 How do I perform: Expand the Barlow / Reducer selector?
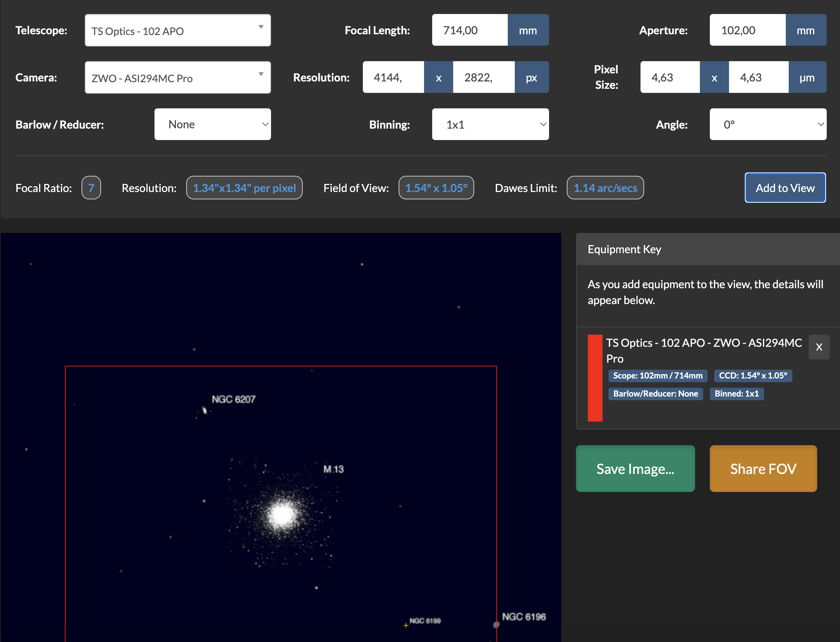point(212,125)
